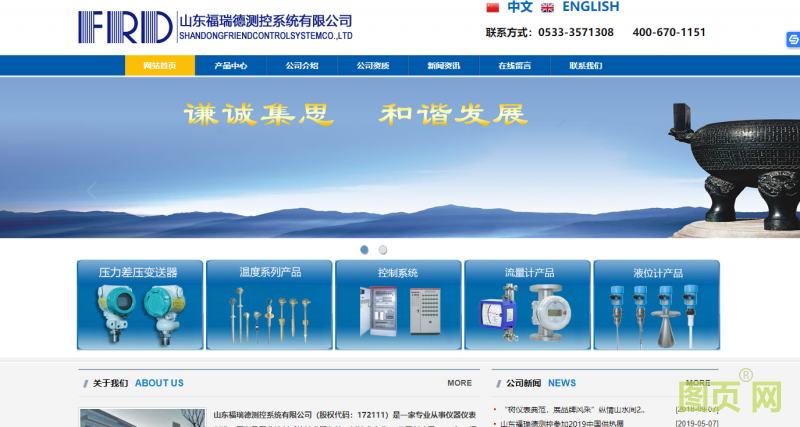
Task: Open the 产品中心 menu
Action: click(x=230, y=66)
